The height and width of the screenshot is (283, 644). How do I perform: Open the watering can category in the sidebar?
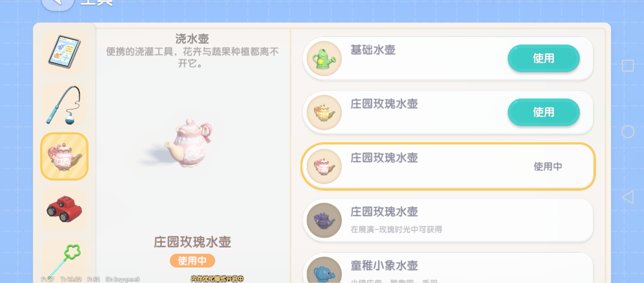64,156
